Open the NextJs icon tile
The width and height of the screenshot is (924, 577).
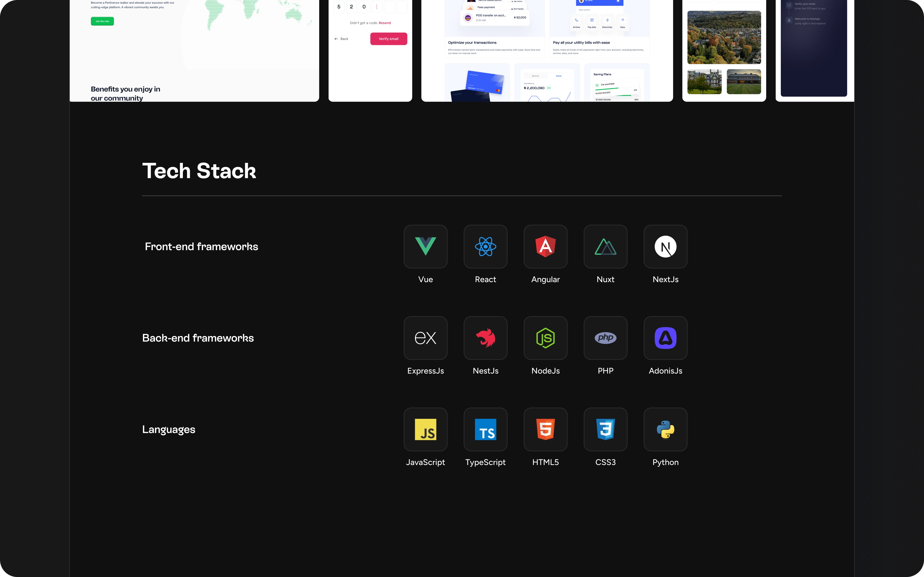click(665, 246)
